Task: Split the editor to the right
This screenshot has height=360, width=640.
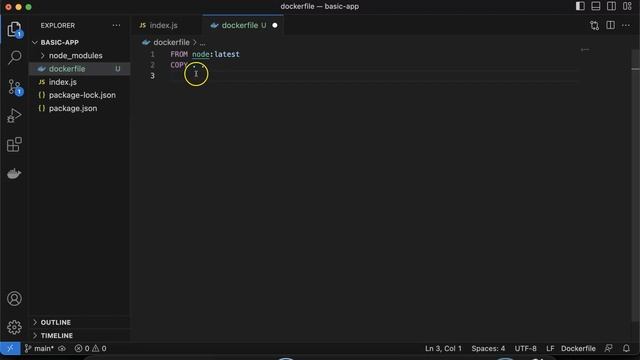Action: click(x=610, y=25)
